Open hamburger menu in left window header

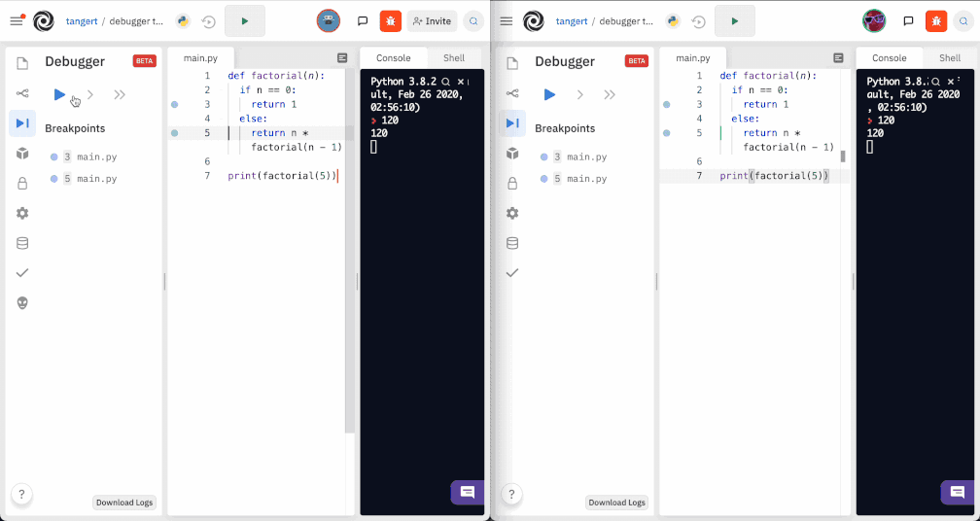[x=16, y=20]
